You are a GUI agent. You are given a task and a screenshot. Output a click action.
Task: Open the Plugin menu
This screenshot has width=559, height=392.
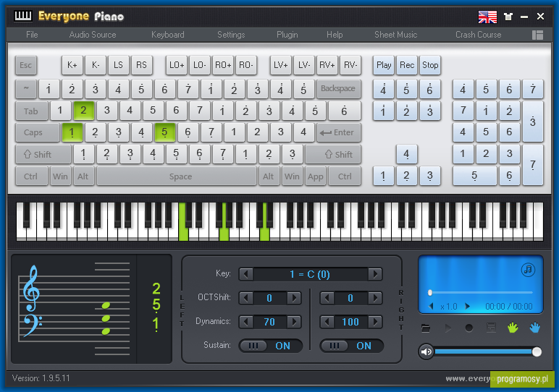point(287,35)
